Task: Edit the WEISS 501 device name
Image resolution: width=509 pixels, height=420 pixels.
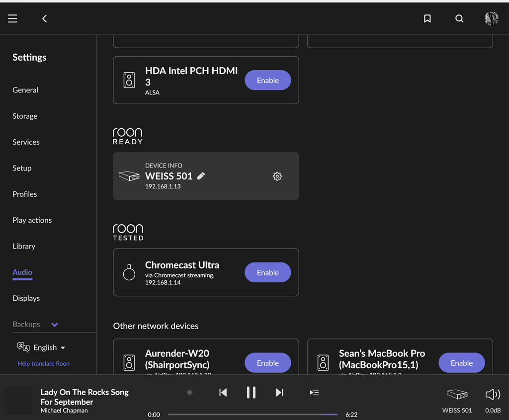Action: (x=201, y=175)
